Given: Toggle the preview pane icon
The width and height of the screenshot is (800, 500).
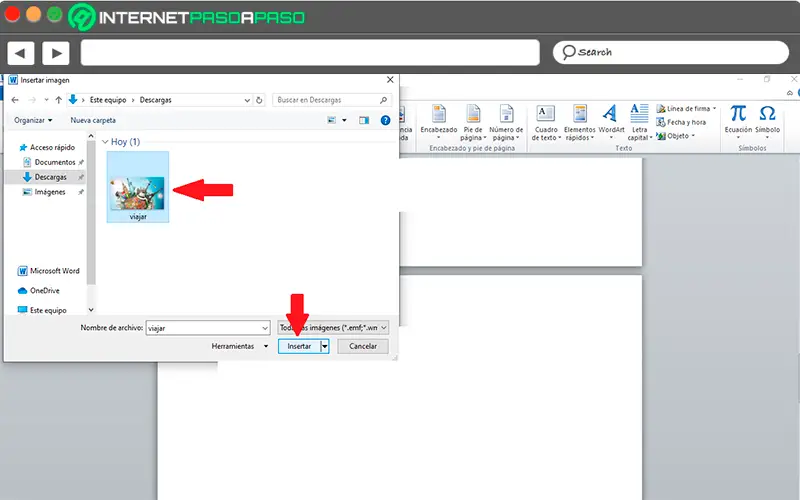Looking at the screenshot, I should (364, 120).
